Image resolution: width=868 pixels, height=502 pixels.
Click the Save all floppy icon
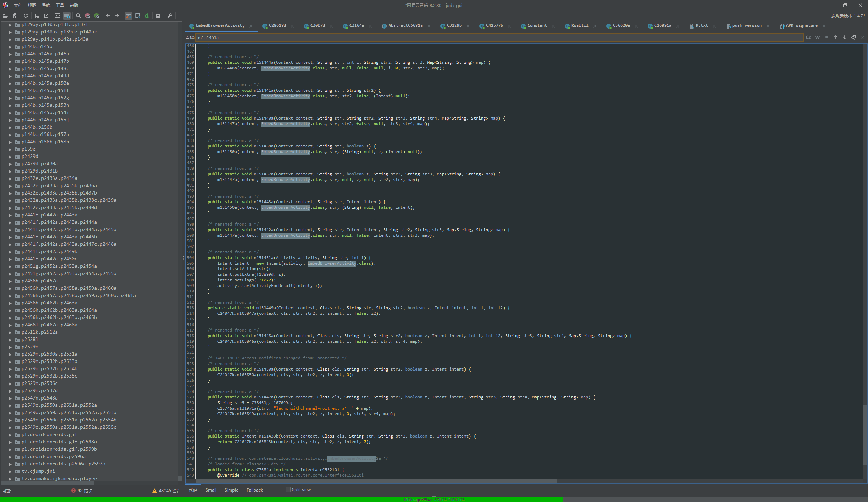37,16
